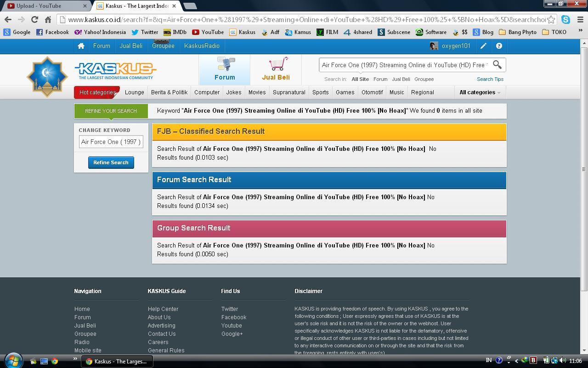Click the main search box
The height and width of the screenshot is (368, 588).
(404, 65)
